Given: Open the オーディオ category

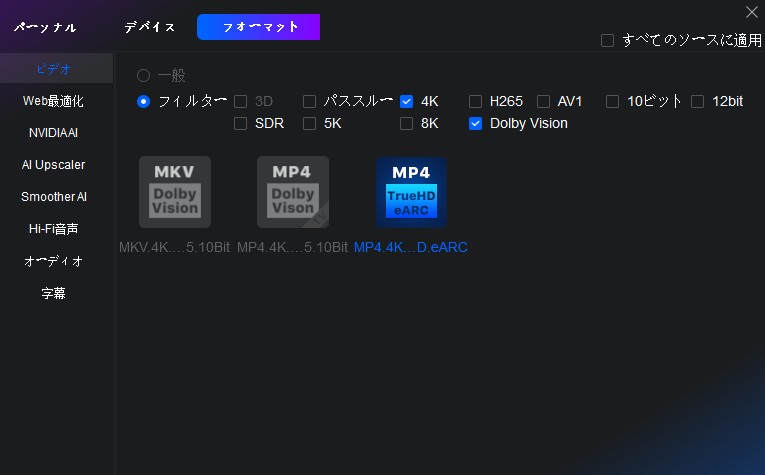Looking at the screenshot, I should pyautogui.click(x=54, y=261).
